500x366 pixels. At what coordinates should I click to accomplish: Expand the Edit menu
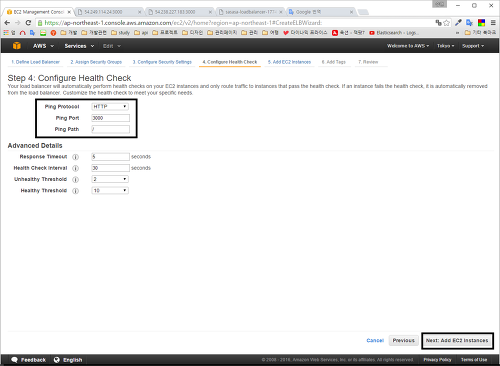click(x=112, y=46)
